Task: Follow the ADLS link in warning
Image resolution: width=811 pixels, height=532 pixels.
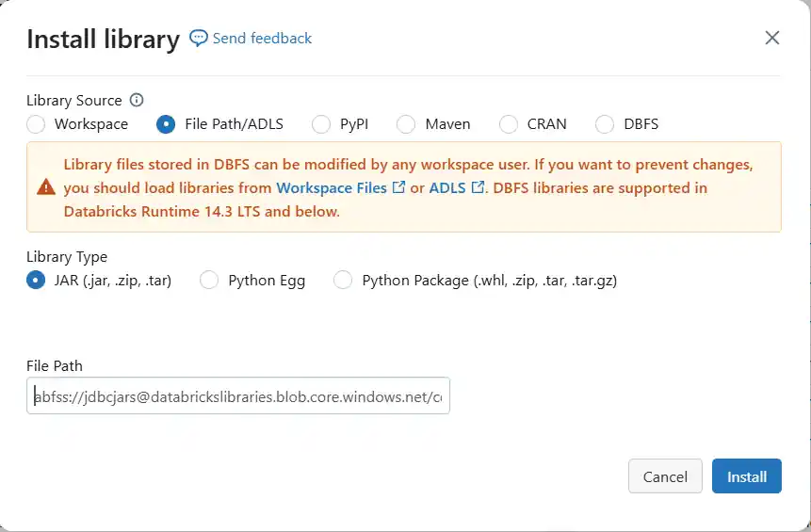Action: [447, 187]
